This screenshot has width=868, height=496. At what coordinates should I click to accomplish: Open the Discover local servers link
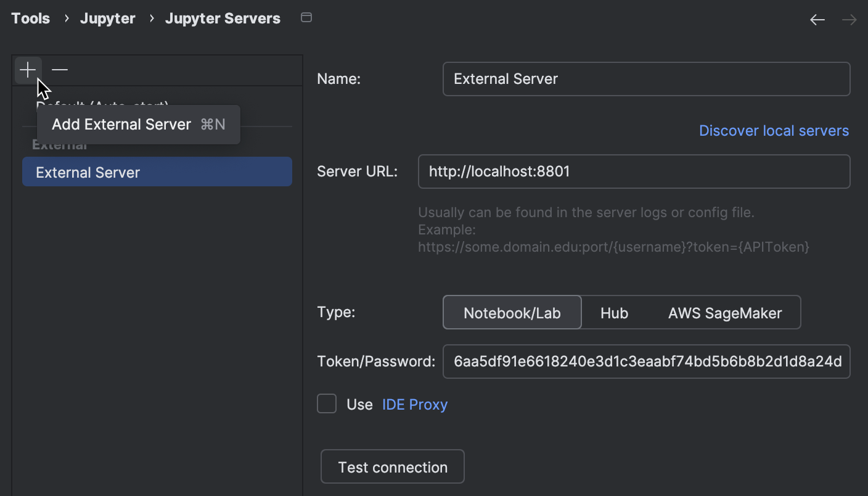(x=774, y=131)
